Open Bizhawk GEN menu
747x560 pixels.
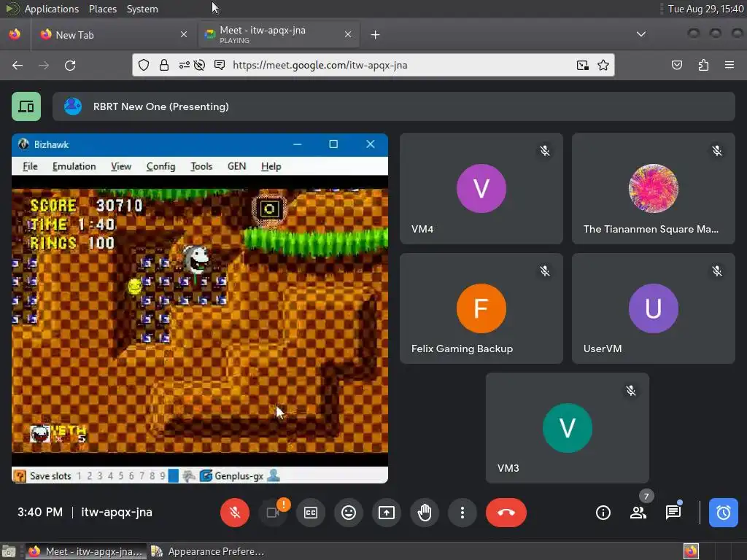(x=237, y=166)
